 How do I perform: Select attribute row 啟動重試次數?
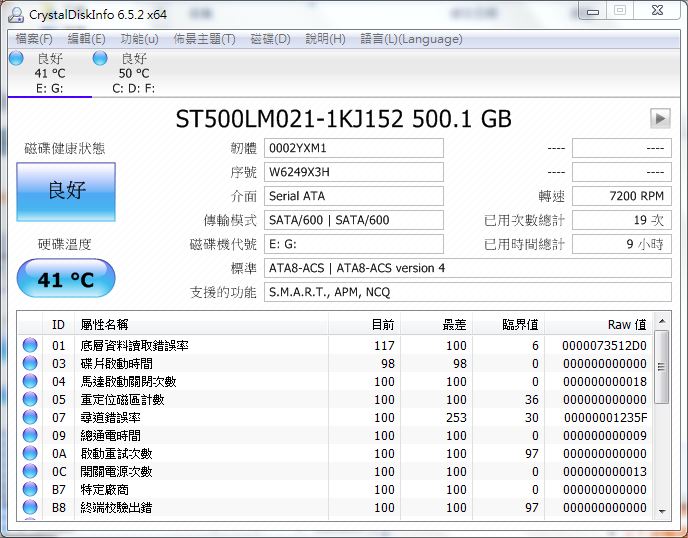click(x=335, y=453)
